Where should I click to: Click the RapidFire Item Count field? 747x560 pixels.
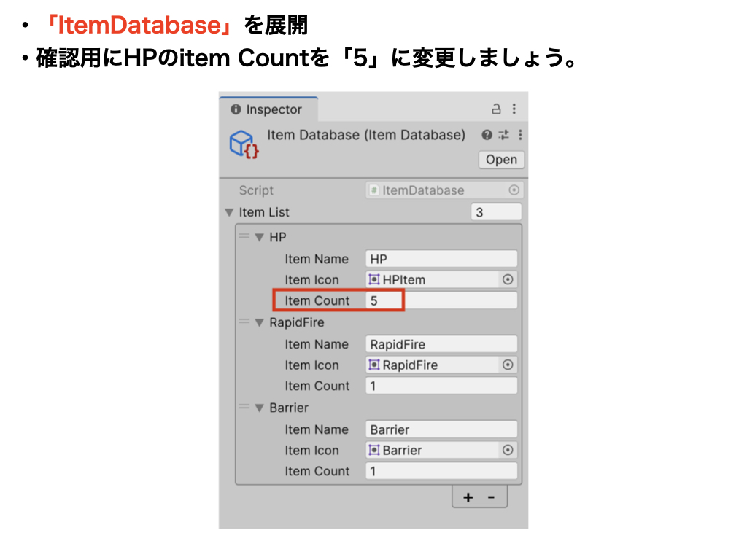(441, 386)
